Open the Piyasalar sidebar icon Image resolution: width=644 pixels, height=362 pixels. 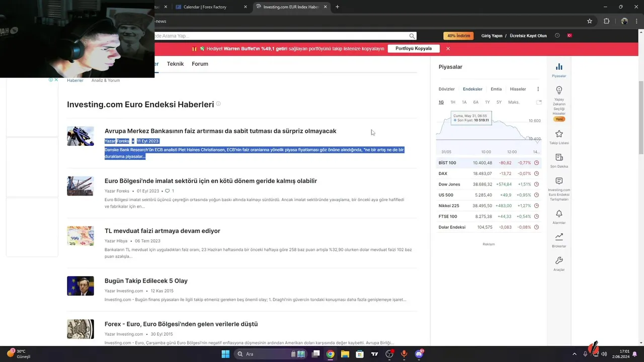point(559,67)
